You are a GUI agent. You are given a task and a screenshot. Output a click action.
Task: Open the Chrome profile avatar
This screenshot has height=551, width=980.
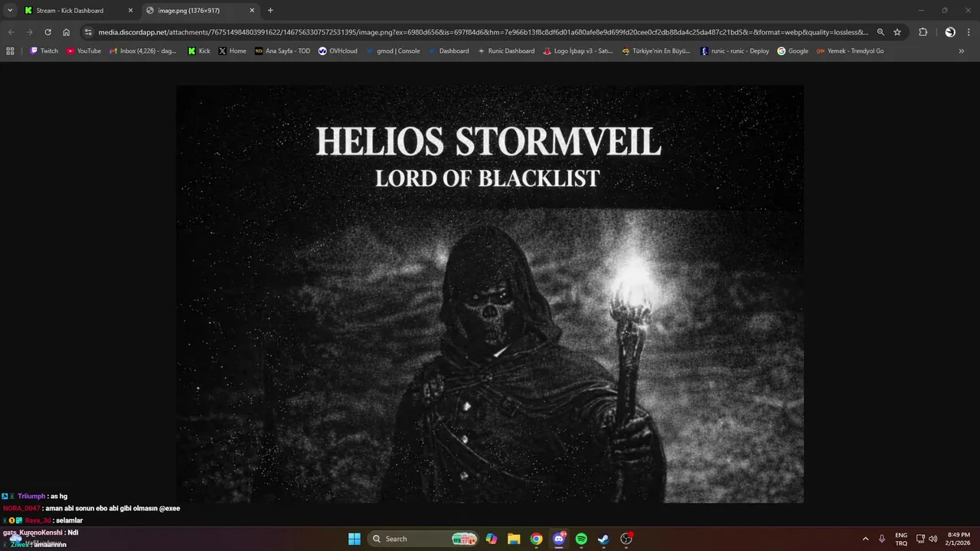(950, 32)
